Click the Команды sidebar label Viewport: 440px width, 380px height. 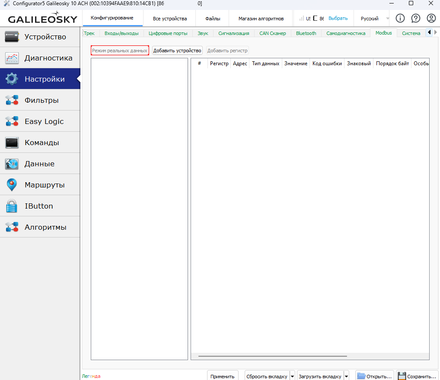pos(42,143)
